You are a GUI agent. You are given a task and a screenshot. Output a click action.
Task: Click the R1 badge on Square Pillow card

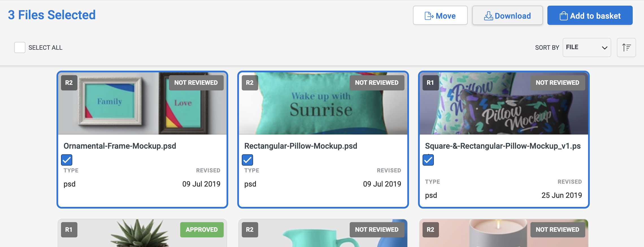click(430, 83)
